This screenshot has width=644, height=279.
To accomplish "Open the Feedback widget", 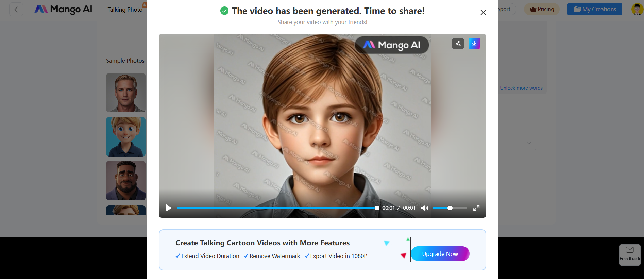I will [630, 255].
